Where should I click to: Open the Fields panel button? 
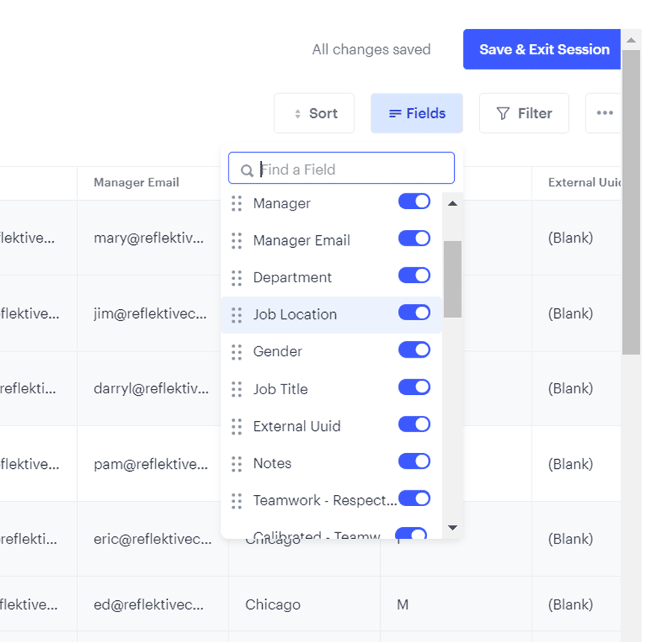(417, 113)
